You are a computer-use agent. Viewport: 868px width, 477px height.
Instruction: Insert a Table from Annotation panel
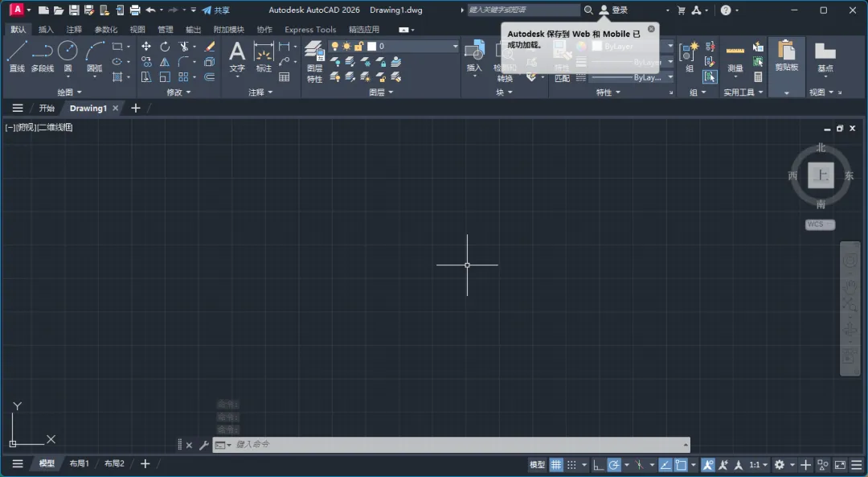pos(284,77)
